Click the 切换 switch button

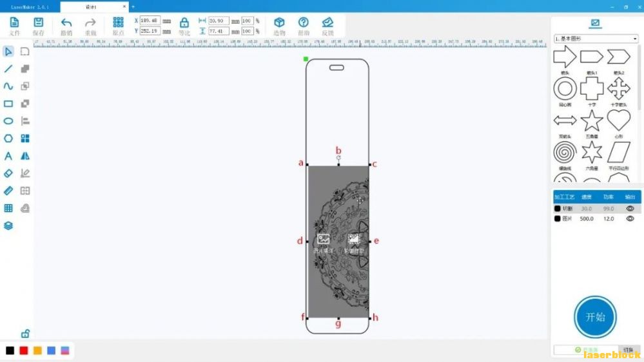pos(629,350)
